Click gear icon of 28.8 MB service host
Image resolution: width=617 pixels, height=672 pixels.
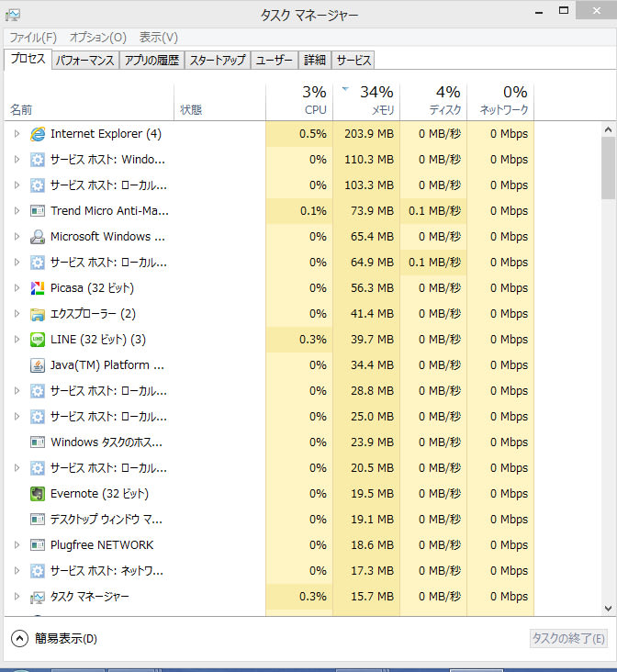[38, 391]
